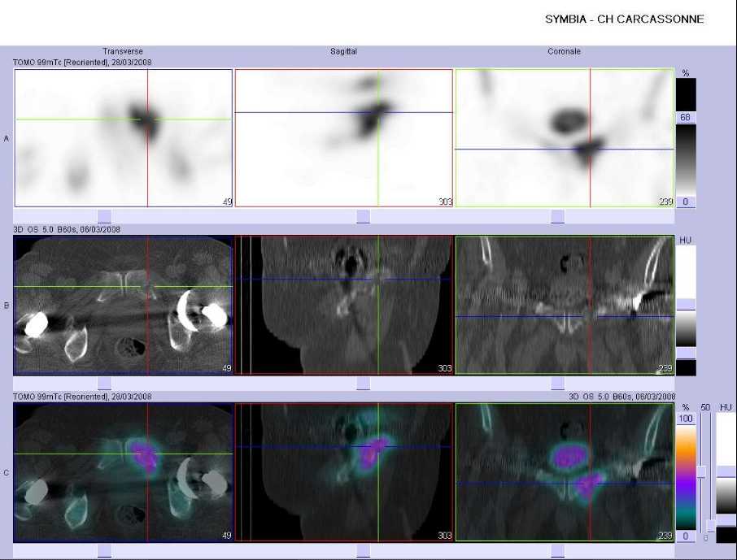Click the row C HU grayscale gradient bar

[x=726, y=496]
